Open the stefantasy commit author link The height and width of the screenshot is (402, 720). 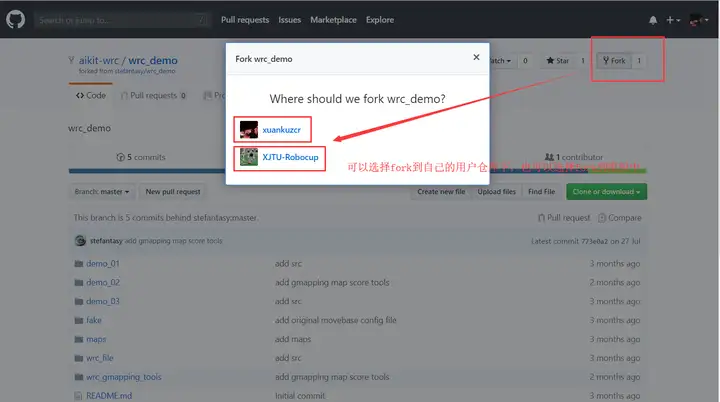coord(106,241)
